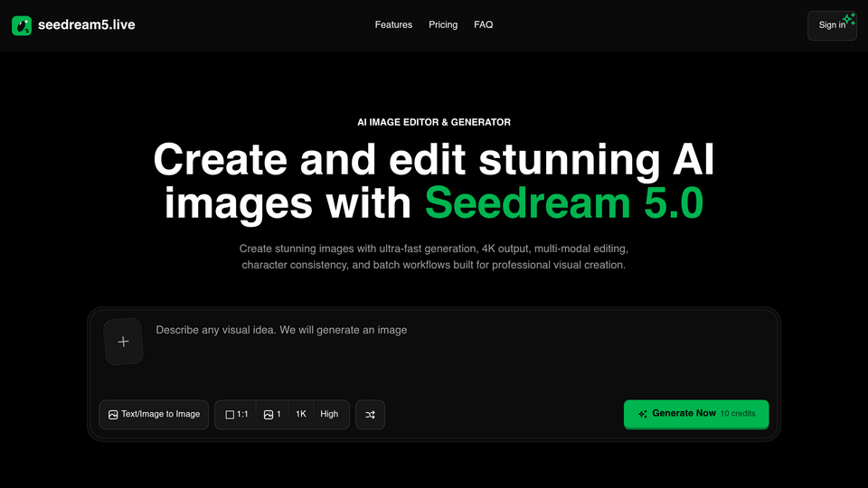The height and width of the screenshot is (488, 868).
Task: Click the Sign in button
Action: pos(832,25)
